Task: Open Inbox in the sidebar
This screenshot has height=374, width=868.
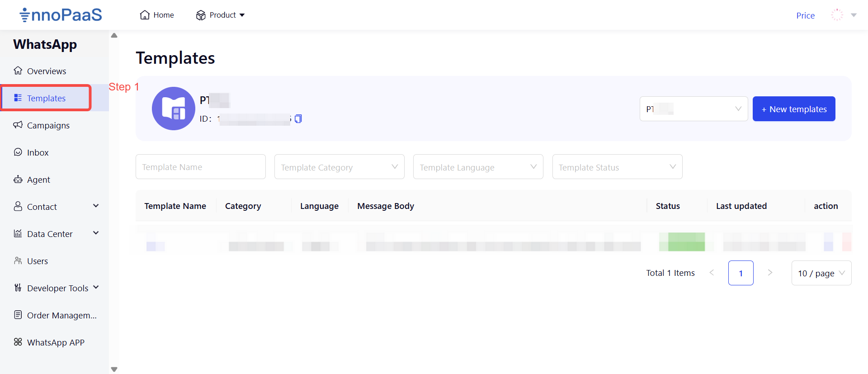Action: 54,152
